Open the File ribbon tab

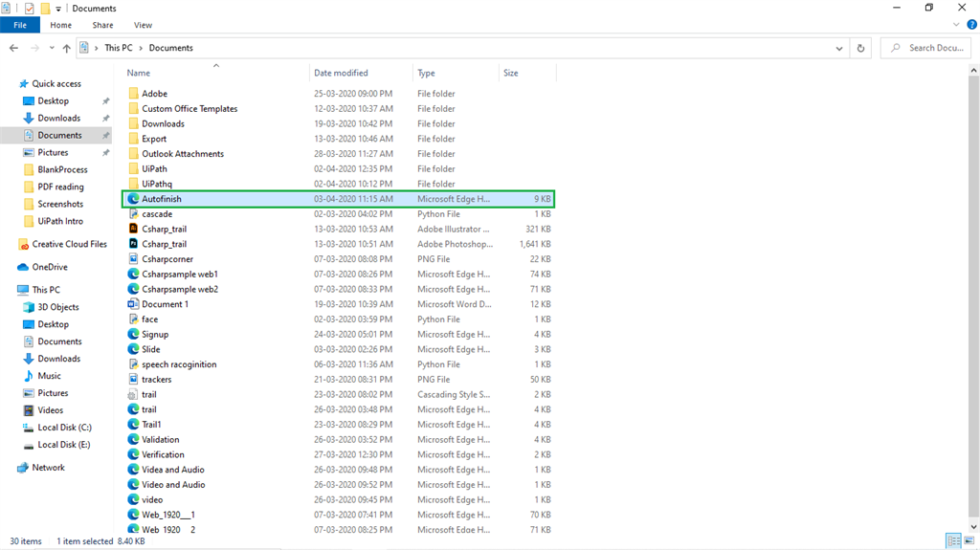[x=20, y=25]
